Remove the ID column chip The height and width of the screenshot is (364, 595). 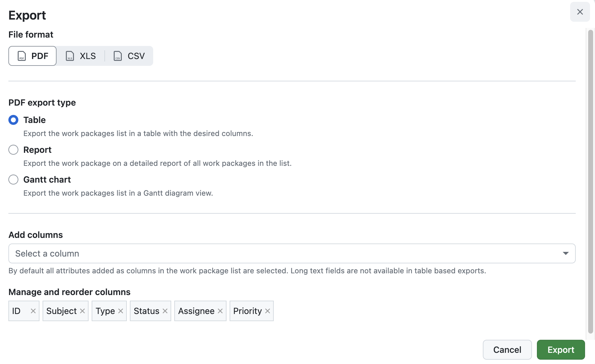[33, 311]
